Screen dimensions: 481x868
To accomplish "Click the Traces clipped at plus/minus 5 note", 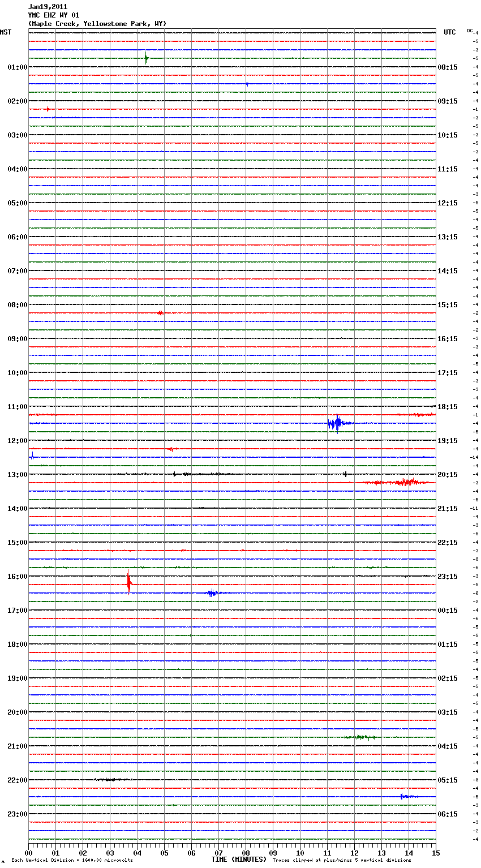I will [342, 861].
